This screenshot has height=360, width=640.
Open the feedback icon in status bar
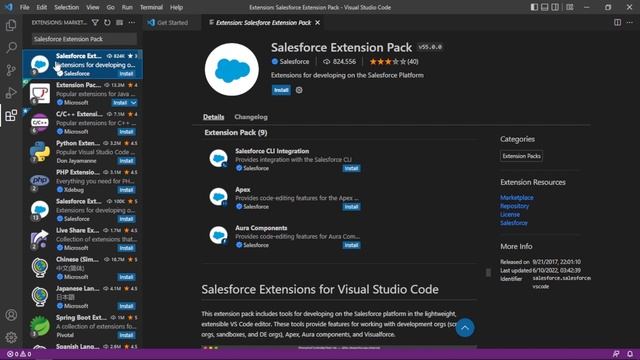(616, 354)
